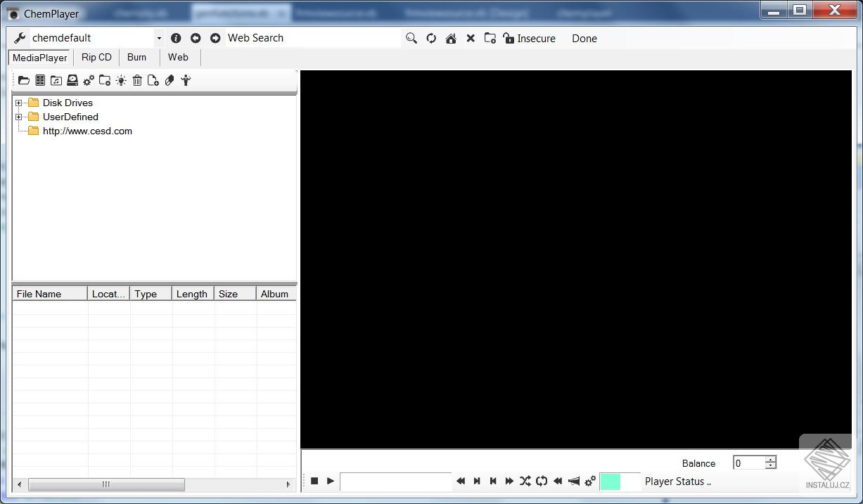Select the MediaPlayer tab
This screenshot has width=863, height=504.
pos(40,58)
